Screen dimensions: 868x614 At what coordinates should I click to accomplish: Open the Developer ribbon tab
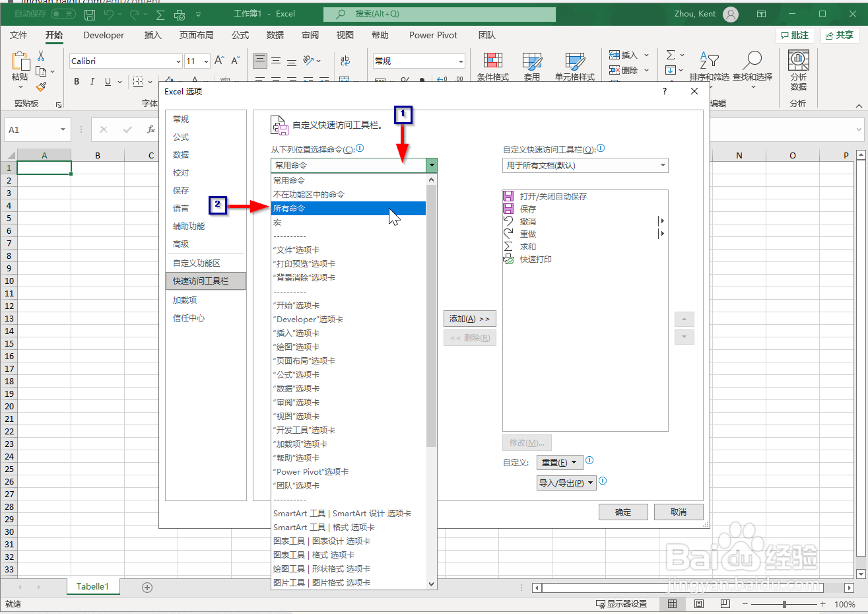104,35
